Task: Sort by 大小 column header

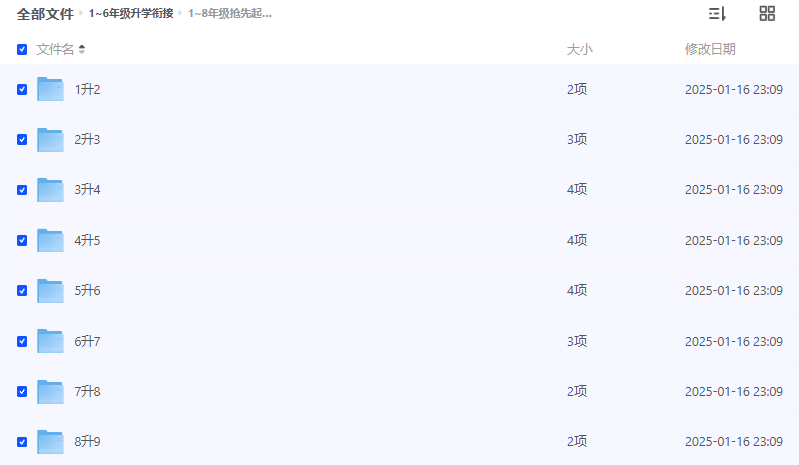Action: (x=579, y=49)
